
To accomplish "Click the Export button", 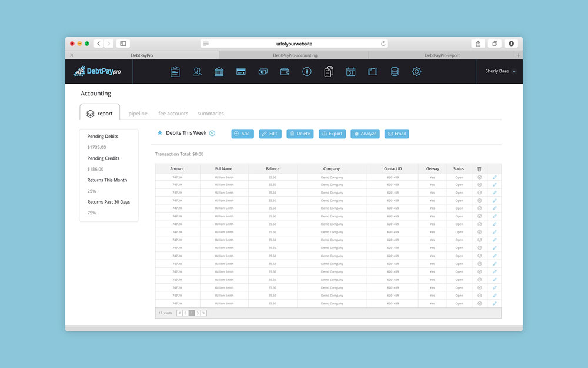I will (332, 134).
